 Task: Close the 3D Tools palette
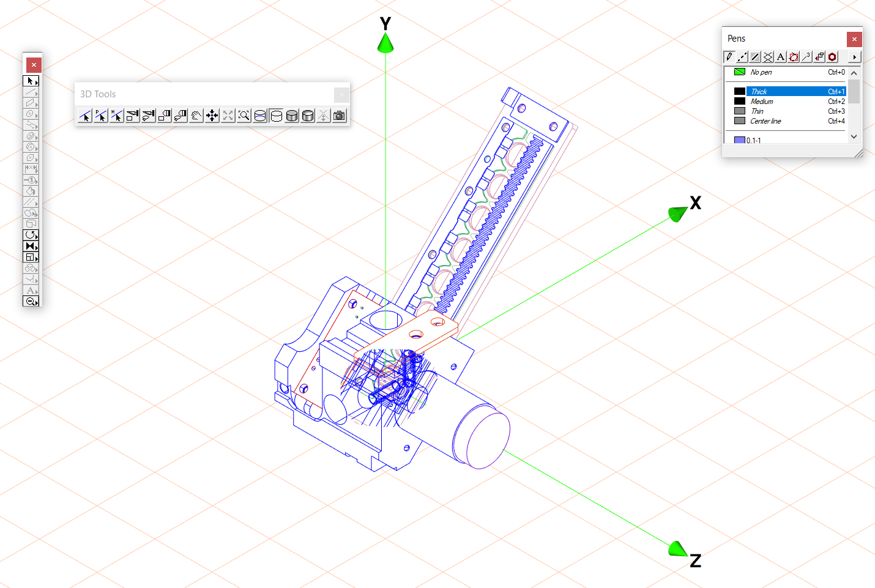click(x=341, y=94)
